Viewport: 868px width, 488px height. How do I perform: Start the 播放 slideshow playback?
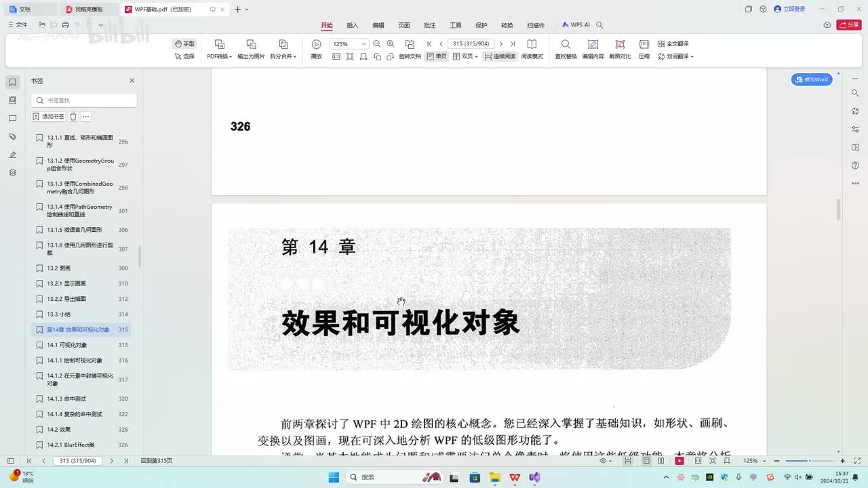316,50
